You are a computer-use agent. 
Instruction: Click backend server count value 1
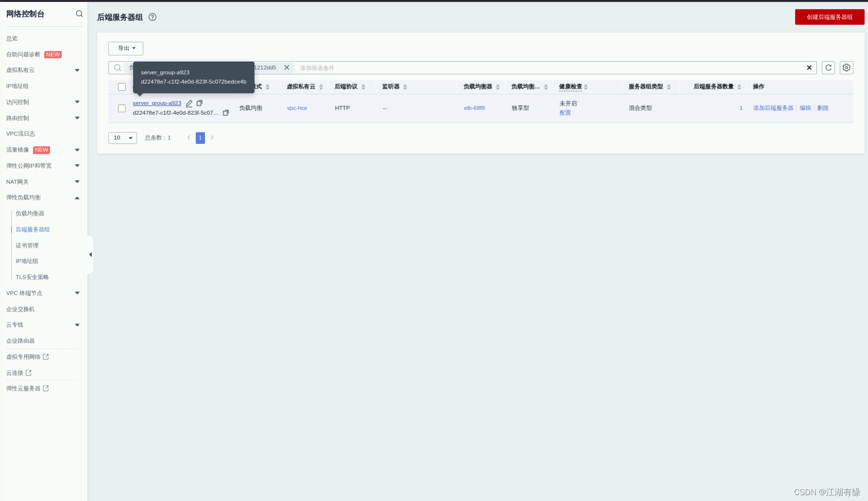[741, 108]
